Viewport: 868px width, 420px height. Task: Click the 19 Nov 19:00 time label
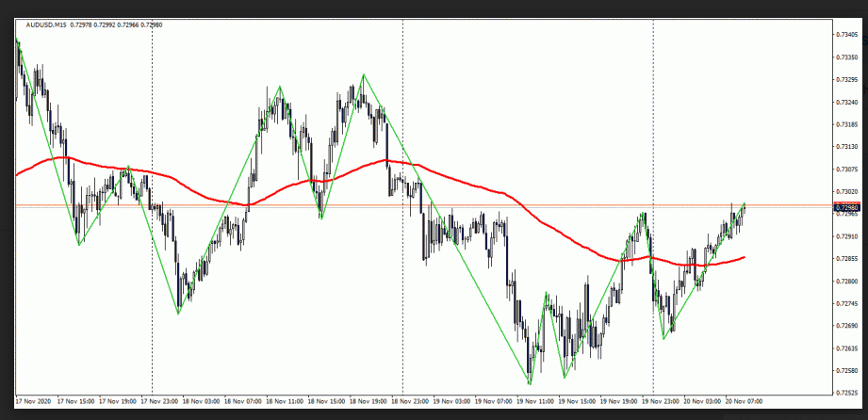[x=619, y=400]
